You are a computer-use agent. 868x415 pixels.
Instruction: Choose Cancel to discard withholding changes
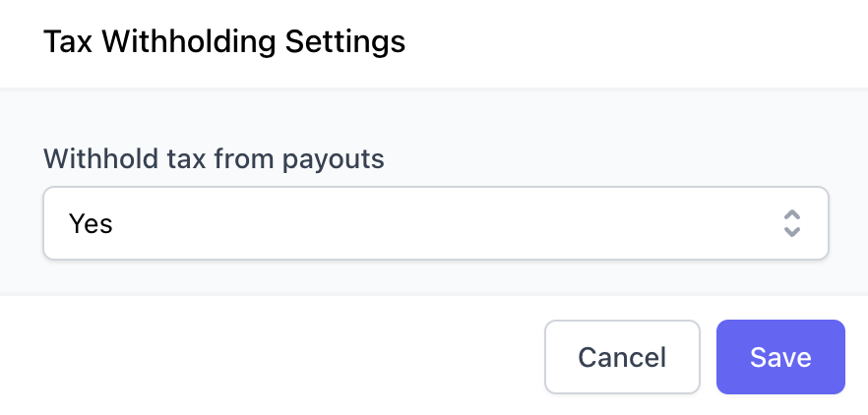[x=622, y=357]
